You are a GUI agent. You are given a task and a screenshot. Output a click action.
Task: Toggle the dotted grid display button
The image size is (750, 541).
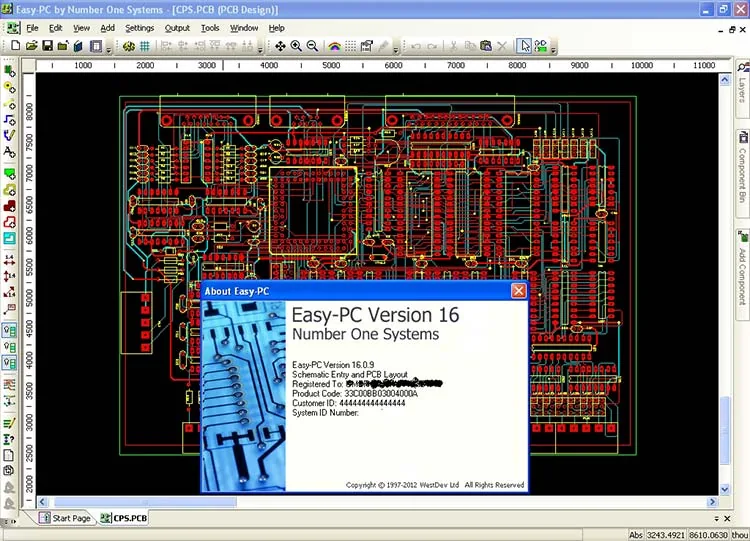coord(351,46)
